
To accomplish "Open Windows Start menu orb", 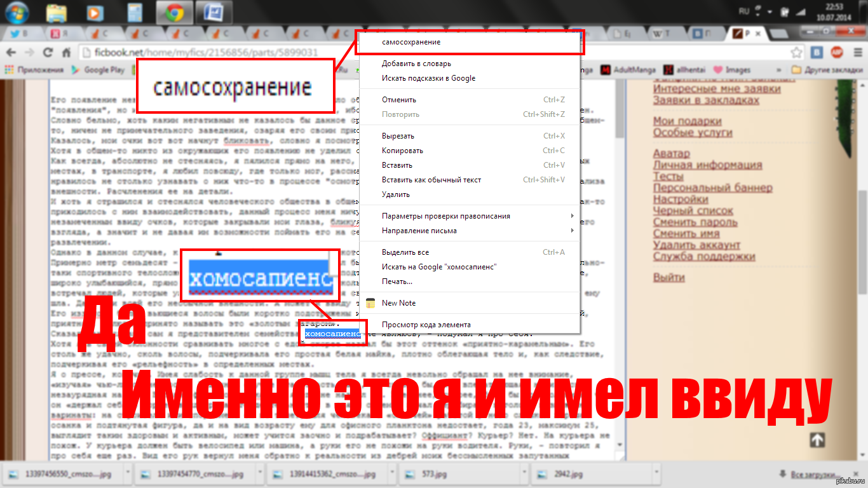I will tap(17, 12).
